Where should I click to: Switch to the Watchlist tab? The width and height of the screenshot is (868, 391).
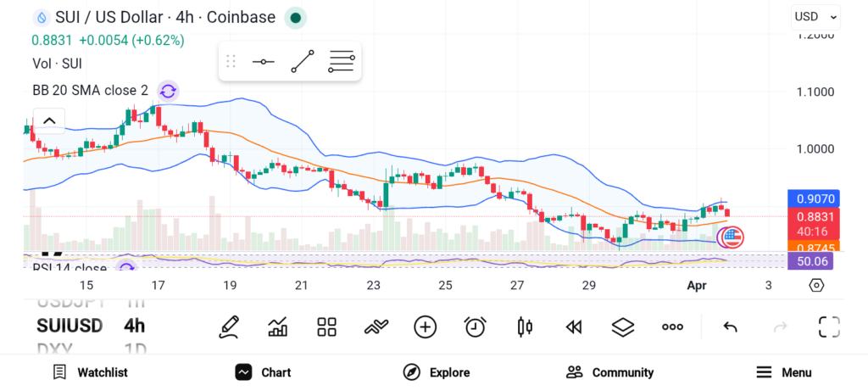(x=90, y=372)
